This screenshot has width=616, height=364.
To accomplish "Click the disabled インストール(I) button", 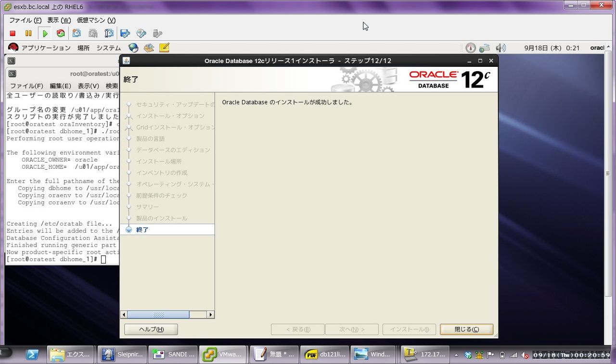I will tap(409, 329).
